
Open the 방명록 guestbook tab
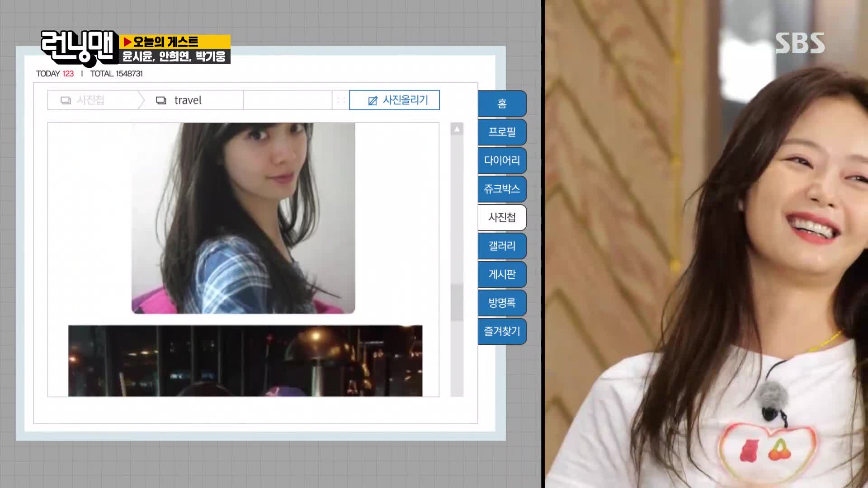[502, 303]
